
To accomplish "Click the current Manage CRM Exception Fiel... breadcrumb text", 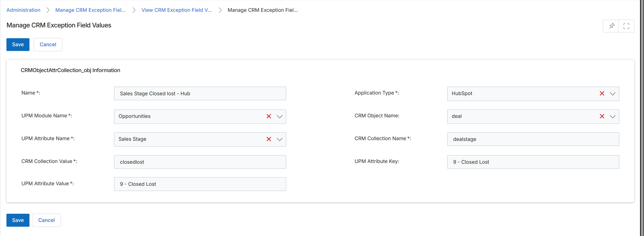I will tap(263, 10).
